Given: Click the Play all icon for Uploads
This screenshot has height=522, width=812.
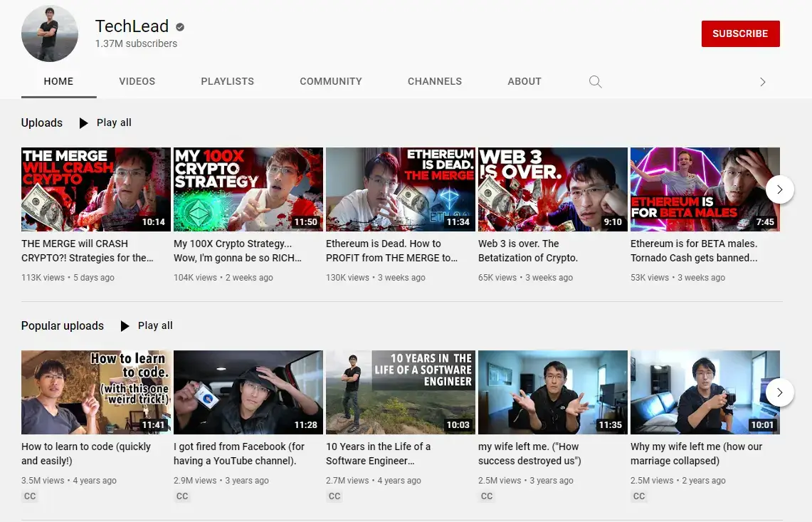Looking at the screenshot, I should (x=83, y=122).
